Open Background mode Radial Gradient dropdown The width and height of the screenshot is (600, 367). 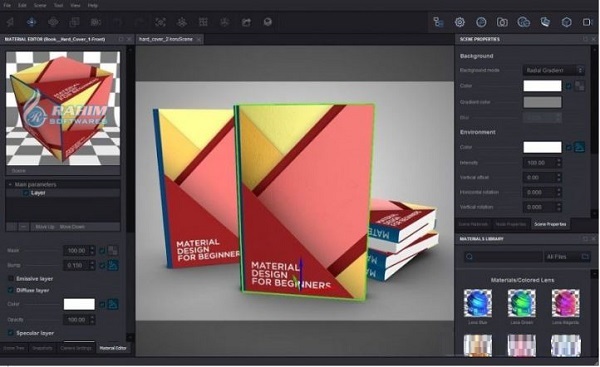coord(554,70)
